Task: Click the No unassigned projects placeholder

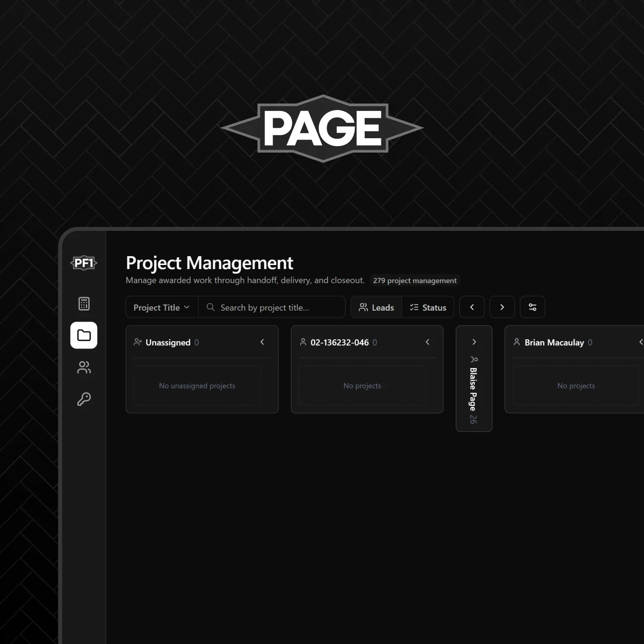Action: [x=197, y=385]
